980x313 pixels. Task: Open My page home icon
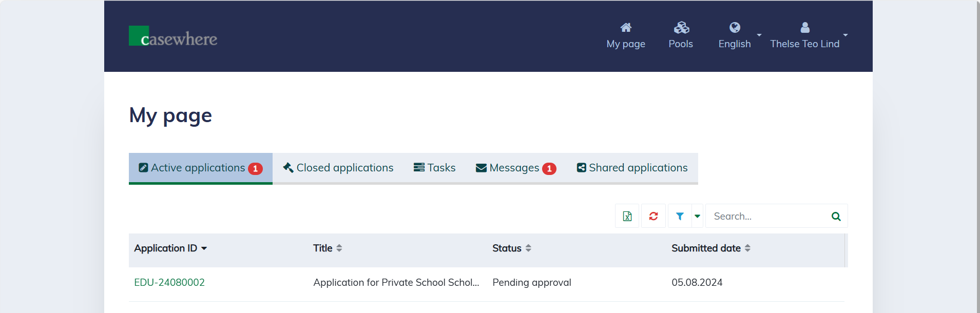[x=626, y=28]
